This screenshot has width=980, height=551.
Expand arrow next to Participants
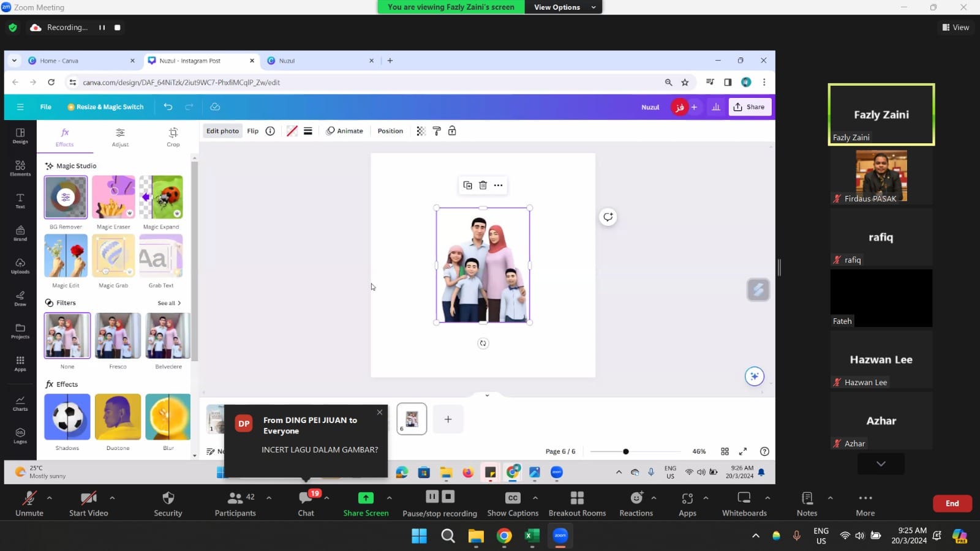[269, 498]
